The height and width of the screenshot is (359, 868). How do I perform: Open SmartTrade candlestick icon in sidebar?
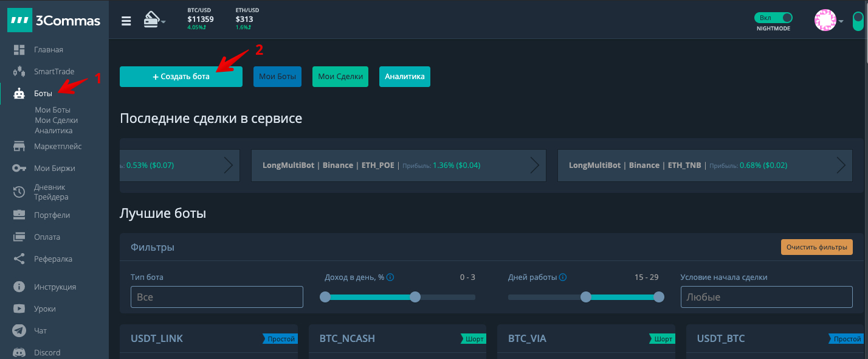tap(19, 72)
